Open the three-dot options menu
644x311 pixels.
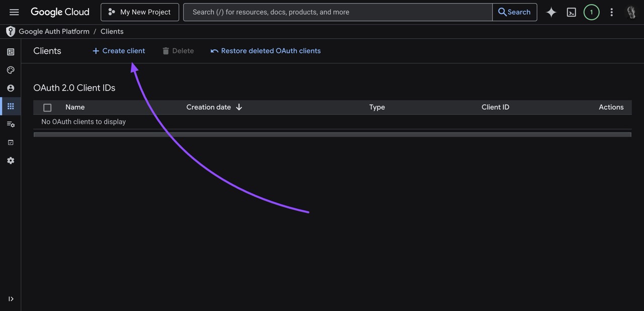pos(611,12)
